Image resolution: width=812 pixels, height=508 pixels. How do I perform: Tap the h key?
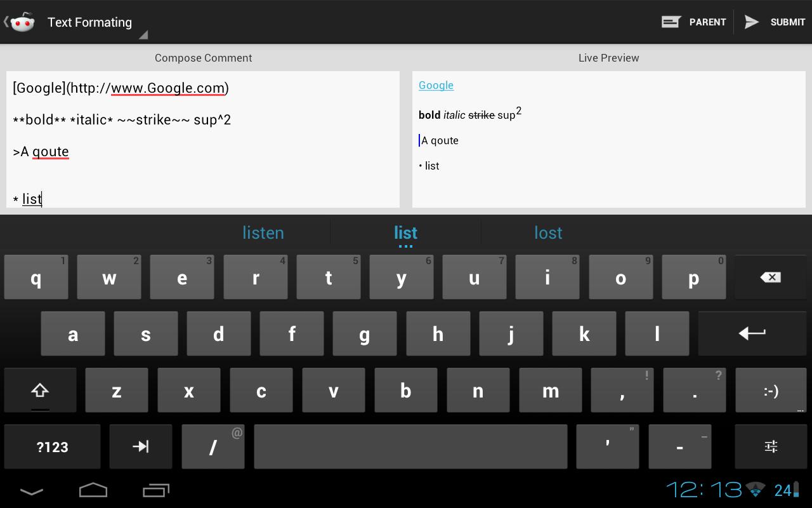pyautogui.click(x=438, y=333)
